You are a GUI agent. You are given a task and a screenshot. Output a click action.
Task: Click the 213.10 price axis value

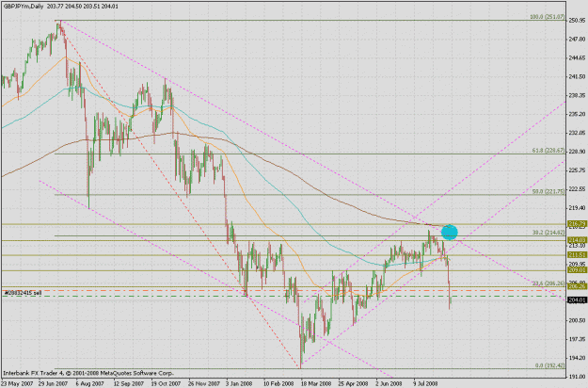[x=577, y=246]
